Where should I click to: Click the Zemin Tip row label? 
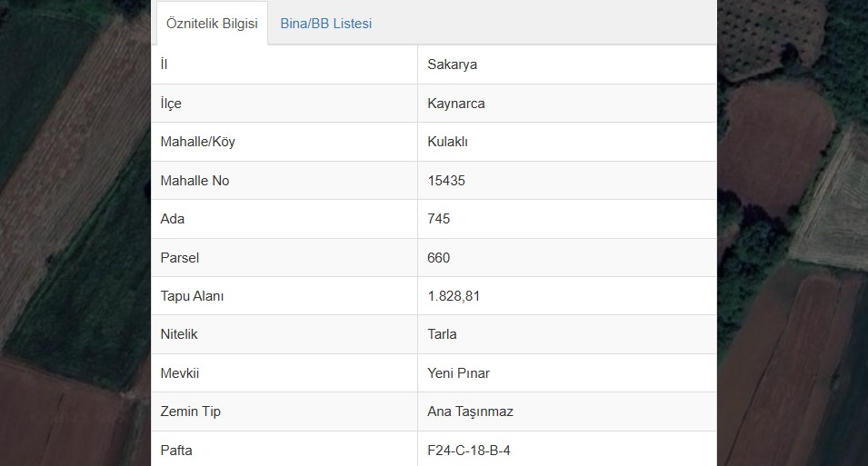tap(191, 411)
